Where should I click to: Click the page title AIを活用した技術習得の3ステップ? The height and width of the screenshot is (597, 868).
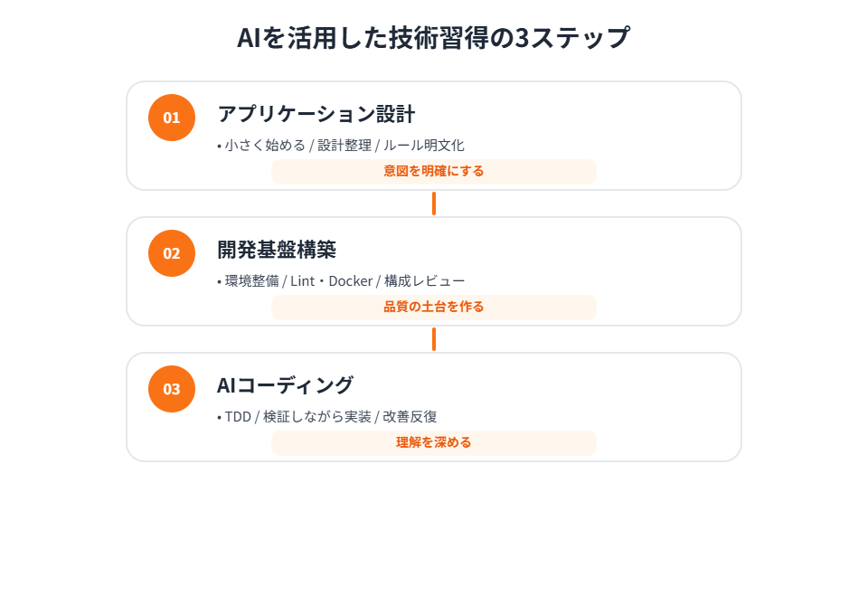pyautogui.click(x=433, y=38)
